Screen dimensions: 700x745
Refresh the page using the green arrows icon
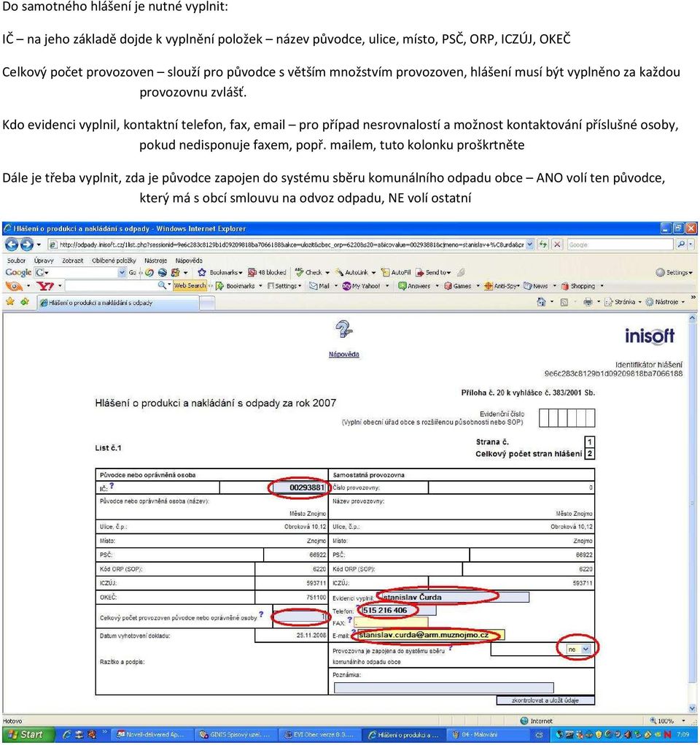[x=543, y=244]
